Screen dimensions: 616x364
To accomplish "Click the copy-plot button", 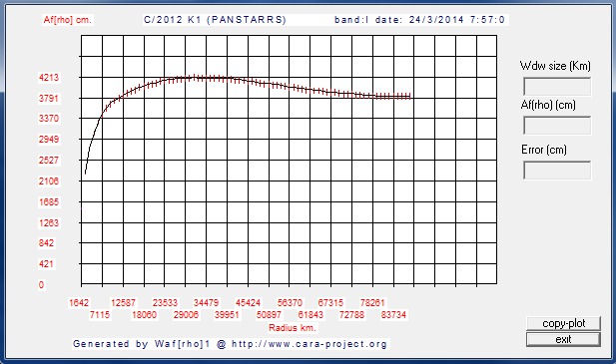I will [x=563, y=323].
